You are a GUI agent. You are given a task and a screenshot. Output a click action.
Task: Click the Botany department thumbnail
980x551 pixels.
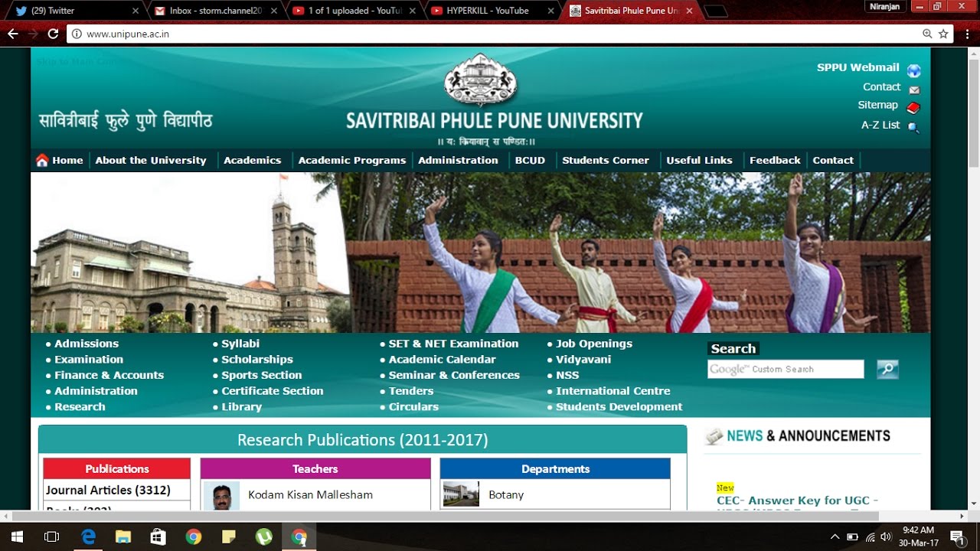tap(461, 494)
